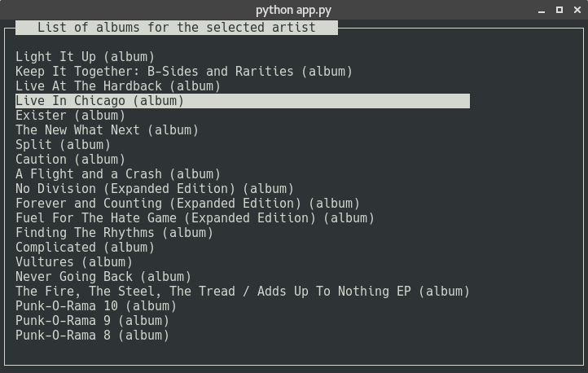Open Keep It Together: B-Sides and Rarities

point(184,72)
